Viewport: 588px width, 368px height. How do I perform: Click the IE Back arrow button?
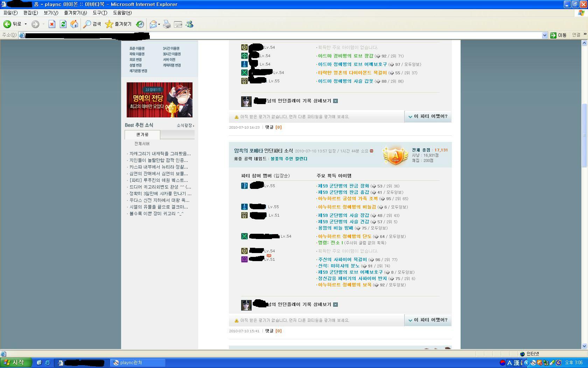point(7,24)
